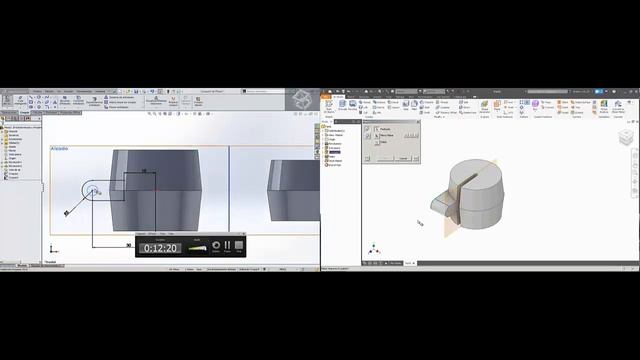Open Shape Generator in Inventor
The width and height of the screenshot is (640, 360).
point(484,107)
